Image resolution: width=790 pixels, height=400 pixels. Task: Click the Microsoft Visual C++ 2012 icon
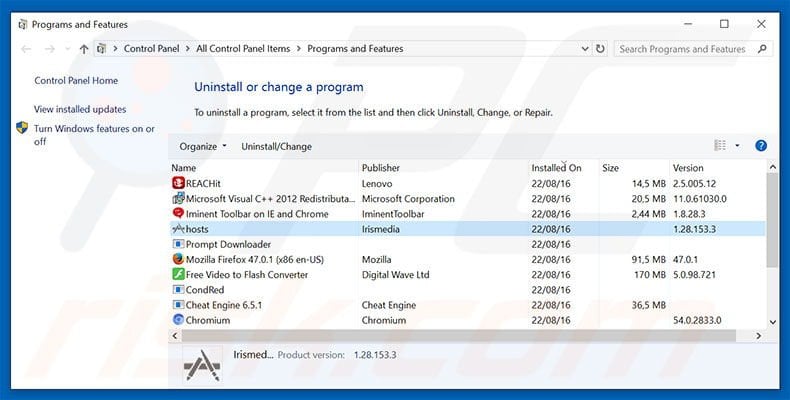tap(178, 198)
